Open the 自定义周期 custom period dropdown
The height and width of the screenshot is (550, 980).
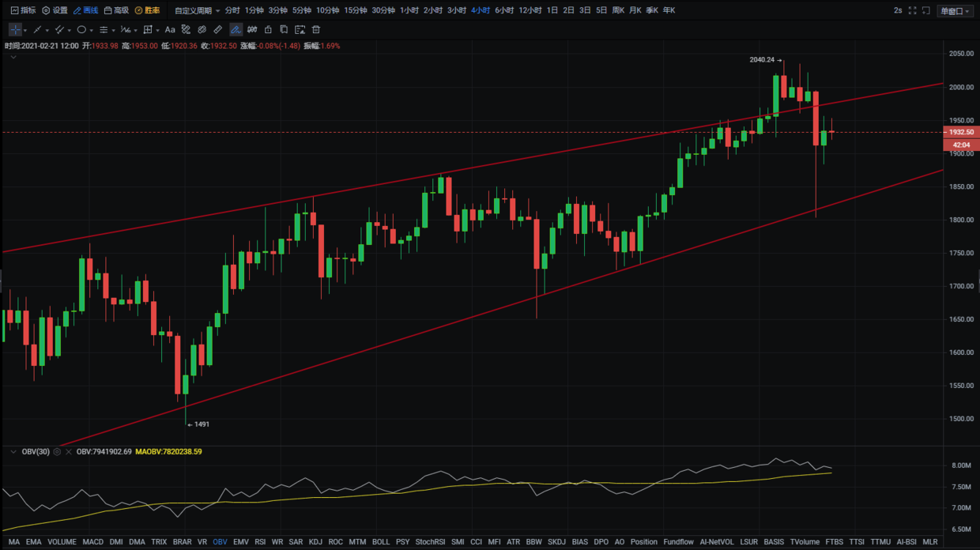click(197, 10)
